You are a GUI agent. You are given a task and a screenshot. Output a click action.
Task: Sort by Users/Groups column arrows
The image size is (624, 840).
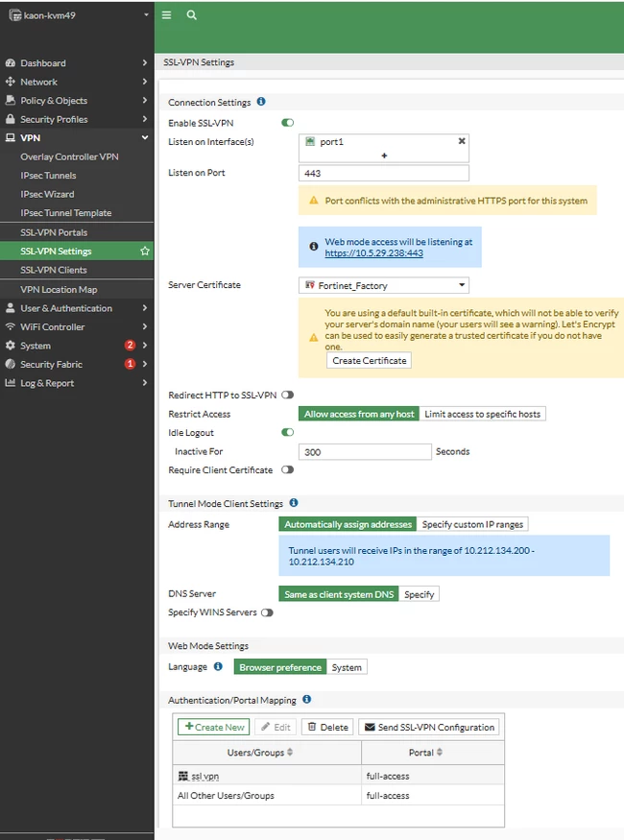pos(290,752)
